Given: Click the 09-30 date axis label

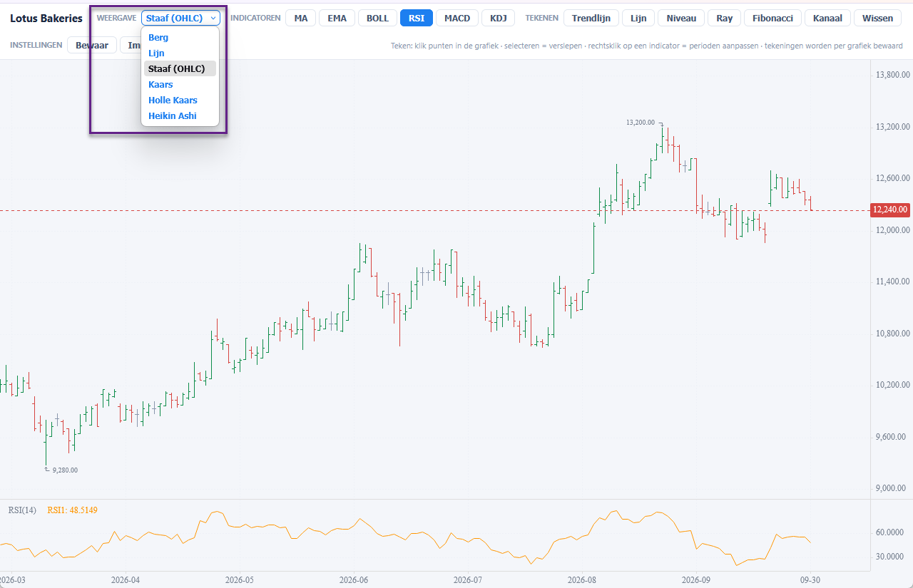Looking at the screenshot, I should pos(810,580).
